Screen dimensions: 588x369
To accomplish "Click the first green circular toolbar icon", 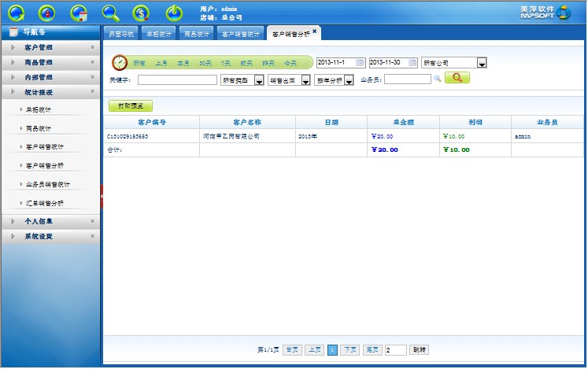I will click(17, 13).
